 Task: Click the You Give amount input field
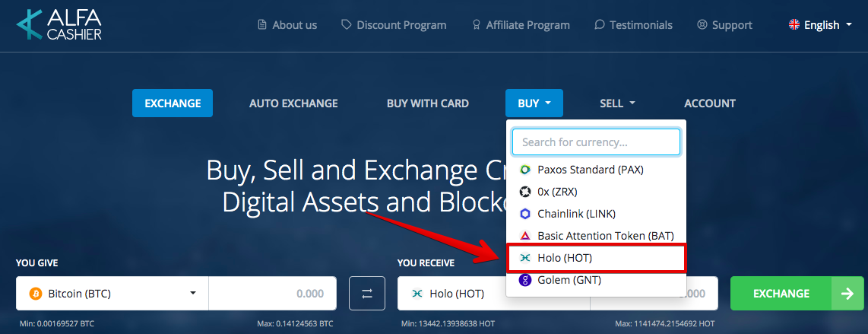pyautogui.click(x=272, y=294)
